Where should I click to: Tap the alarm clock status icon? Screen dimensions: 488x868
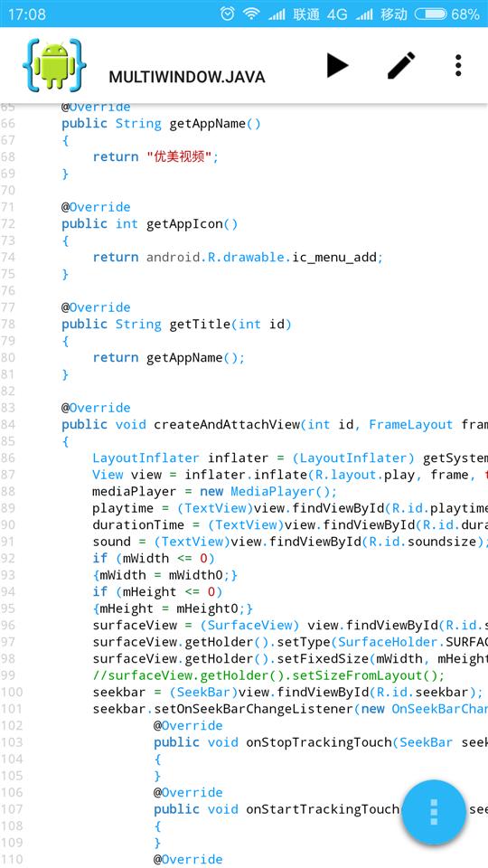pyautogui.click(x=228, y=14)
